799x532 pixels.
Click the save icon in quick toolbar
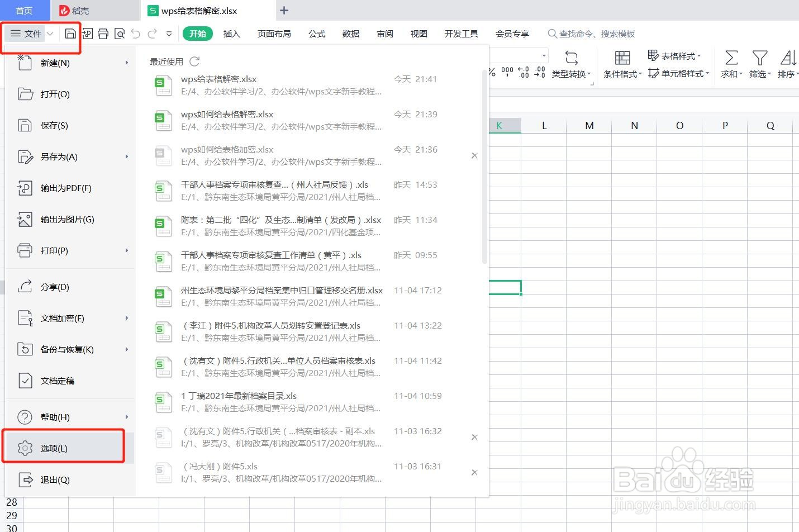point(70,34)
